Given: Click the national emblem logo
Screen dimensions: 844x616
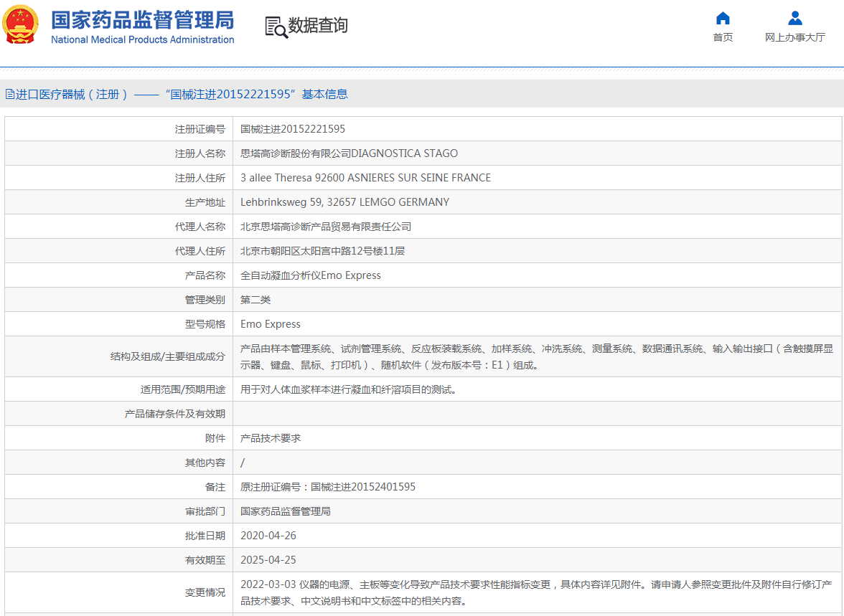Looking at the screenshot, I should 22,25.
